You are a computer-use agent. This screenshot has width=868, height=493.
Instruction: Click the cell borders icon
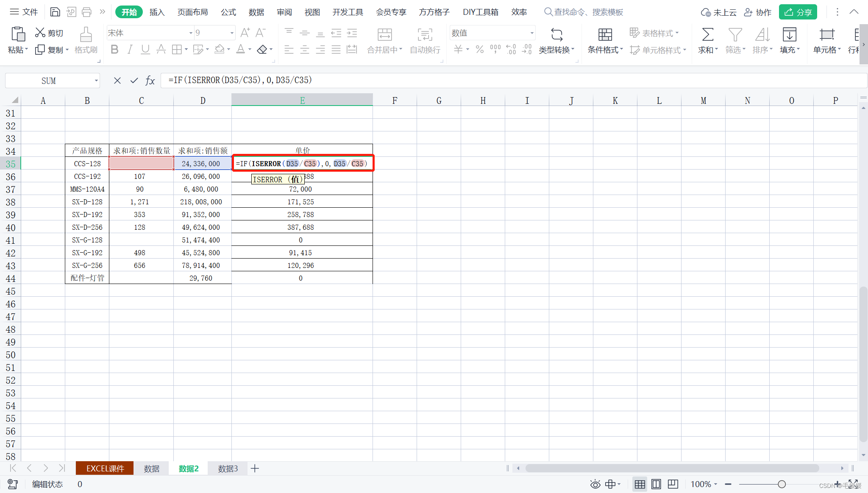point(177,50)
